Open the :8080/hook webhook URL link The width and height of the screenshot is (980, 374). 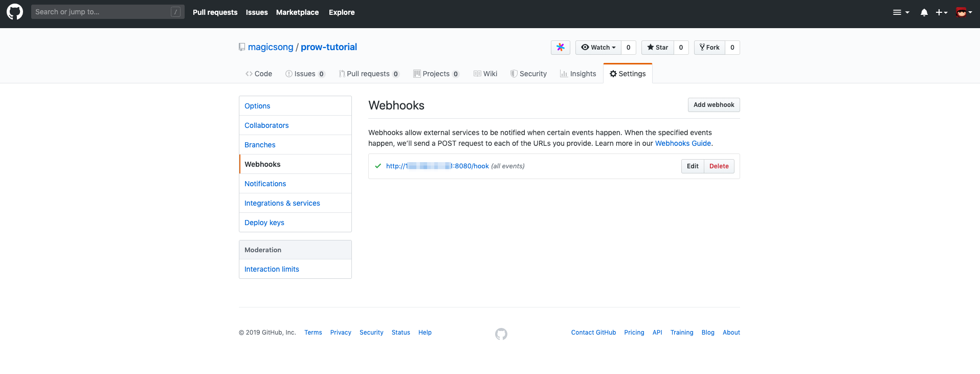click(x=437, y=166)
